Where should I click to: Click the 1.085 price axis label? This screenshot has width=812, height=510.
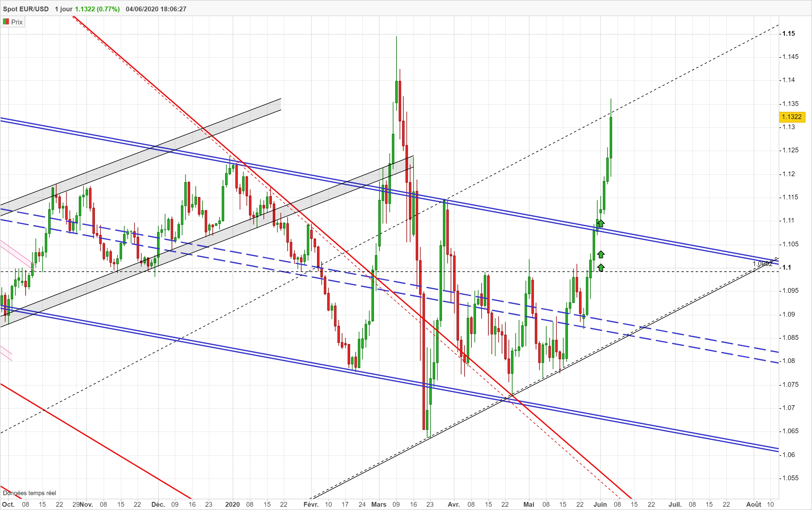point(790,337)
